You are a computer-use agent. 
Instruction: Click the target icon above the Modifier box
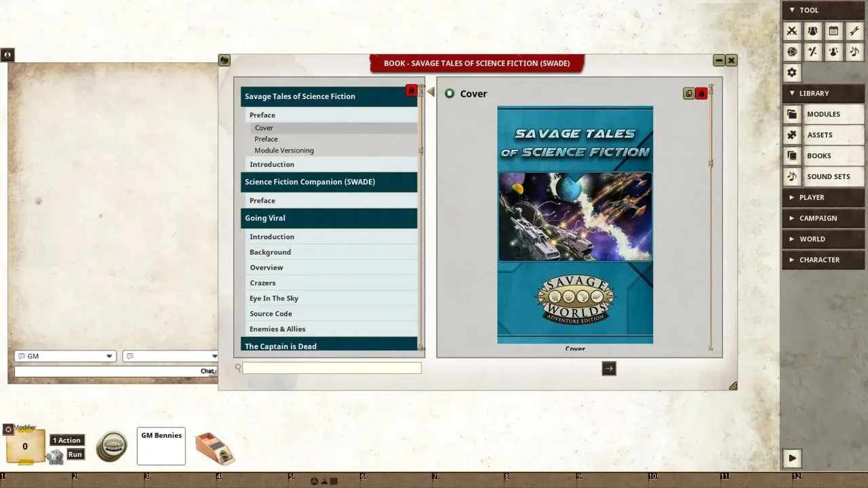[8, 429]
